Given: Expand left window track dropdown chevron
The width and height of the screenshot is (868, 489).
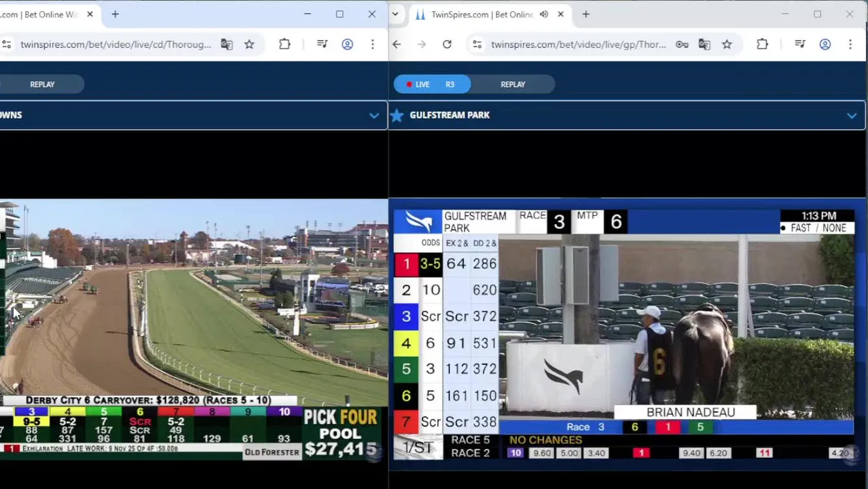Looking at the screenshot, I should (374, 115).
